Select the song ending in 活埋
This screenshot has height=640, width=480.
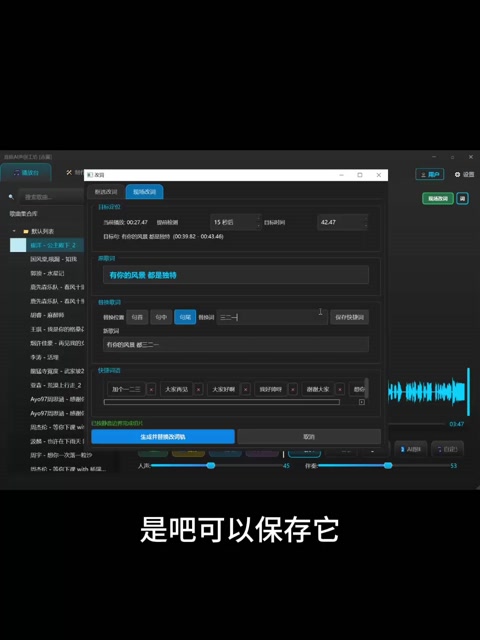44,357
